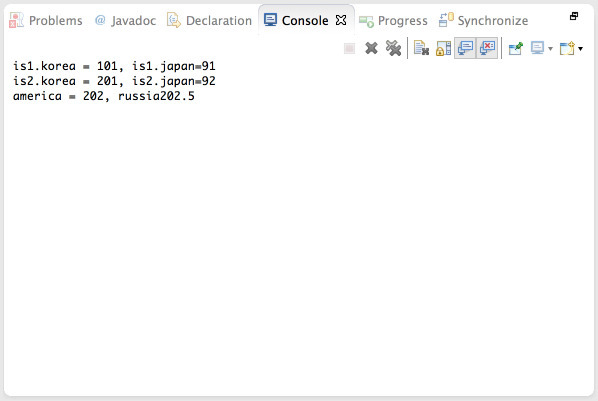Open the Declaration tab
This screenshot has height=401, width=598.
[209, 20]
